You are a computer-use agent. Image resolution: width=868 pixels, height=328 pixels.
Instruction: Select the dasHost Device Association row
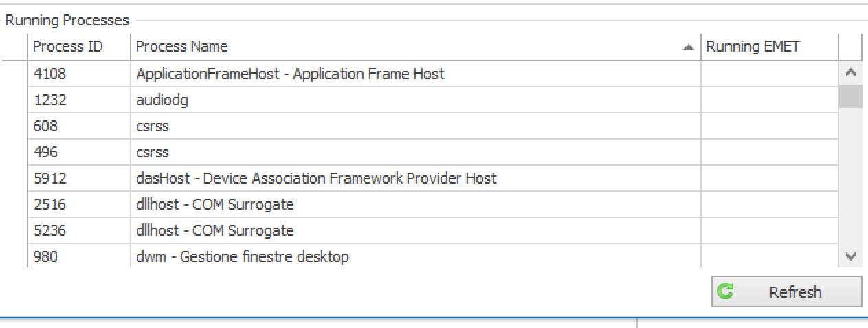click(x=316, y=178)
